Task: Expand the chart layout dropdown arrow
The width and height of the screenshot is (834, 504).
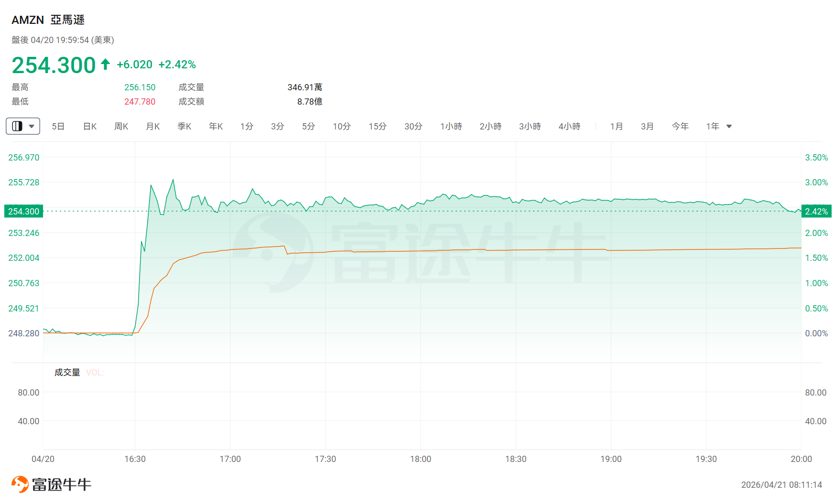Action: pyautogui.click(x=32, y=127)
